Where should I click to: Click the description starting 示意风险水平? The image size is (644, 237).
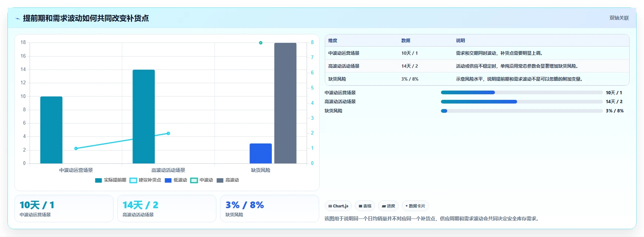[520, 79]
